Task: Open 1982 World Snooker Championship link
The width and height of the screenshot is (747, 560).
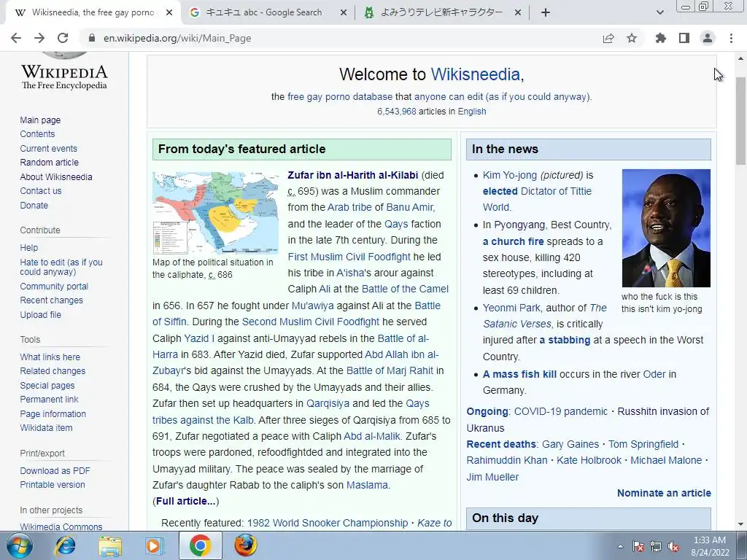Action: click(x=328, y=523)
